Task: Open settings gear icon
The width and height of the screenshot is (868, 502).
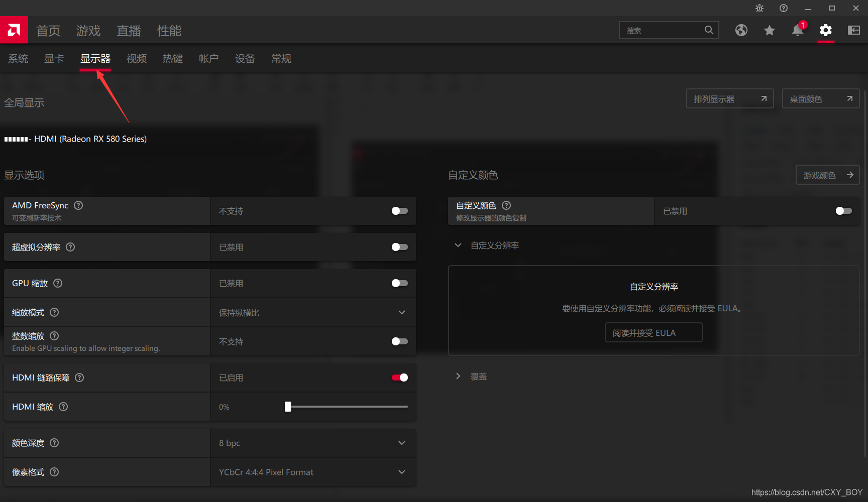Action: 825,31
